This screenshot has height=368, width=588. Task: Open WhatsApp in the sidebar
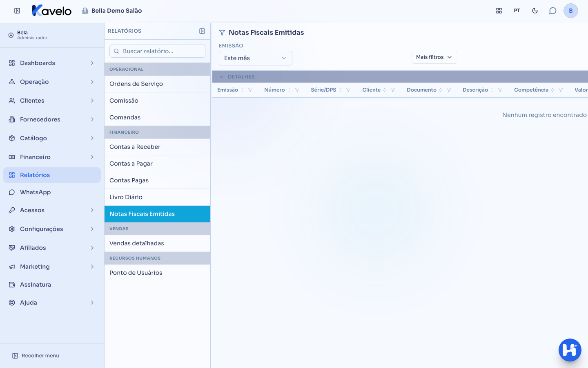[52, 192]
